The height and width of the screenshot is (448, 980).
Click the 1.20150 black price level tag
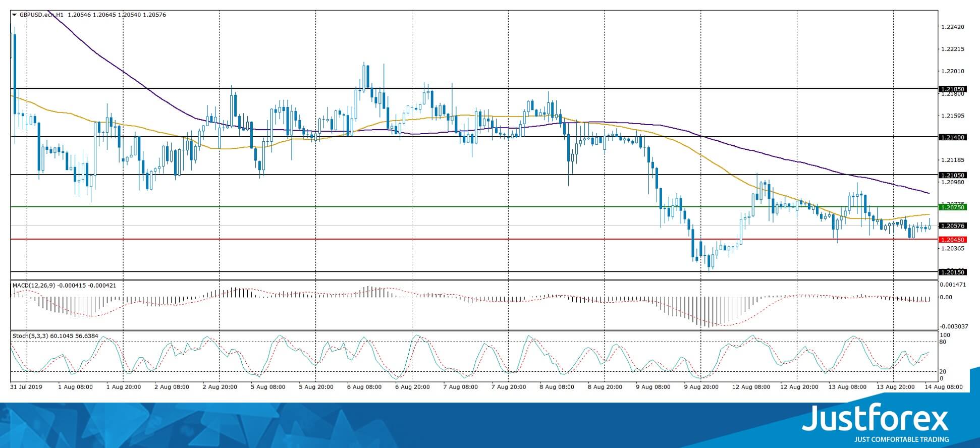(x=952, y=272)
